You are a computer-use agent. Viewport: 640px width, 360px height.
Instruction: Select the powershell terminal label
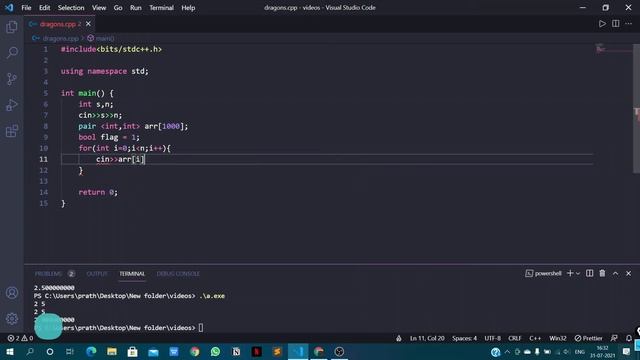pyautogui.click(x=543, y=273)
